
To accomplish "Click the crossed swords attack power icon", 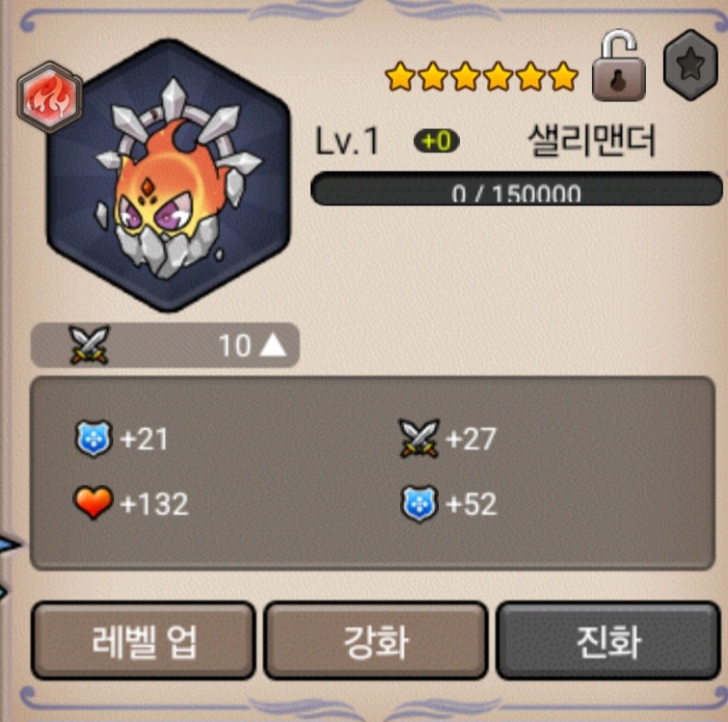I will [x=89, y=345].
